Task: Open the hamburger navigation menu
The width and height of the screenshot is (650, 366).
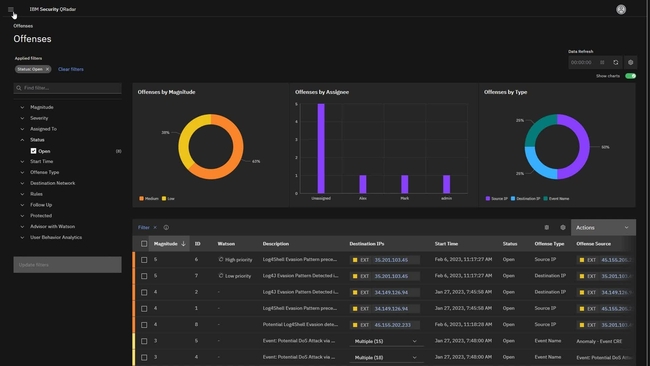Action: coord(11,9)
